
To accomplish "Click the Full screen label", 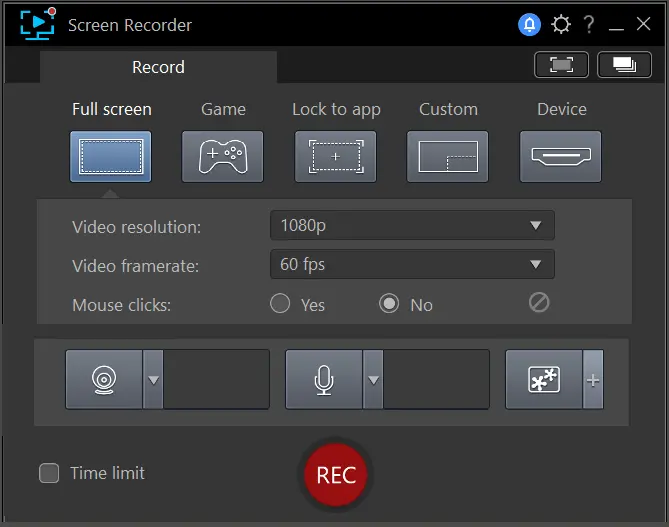I will (112, 109).
